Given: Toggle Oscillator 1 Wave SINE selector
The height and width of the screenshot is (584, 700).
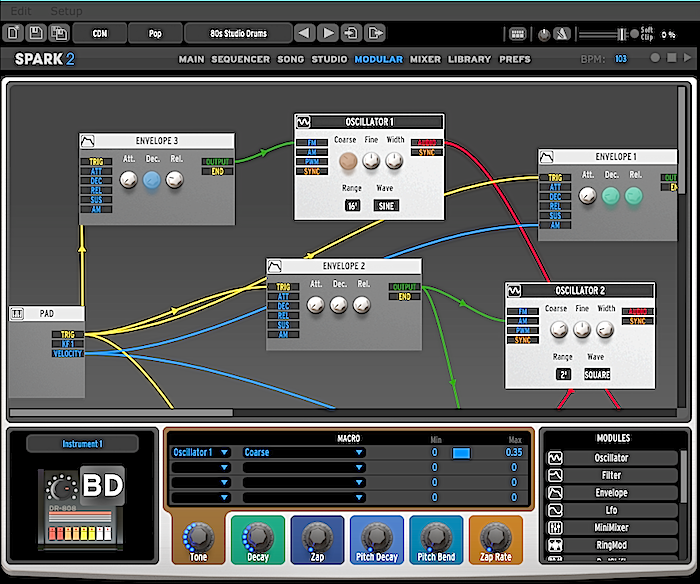Looking at the screenshot, I should 386,205.
